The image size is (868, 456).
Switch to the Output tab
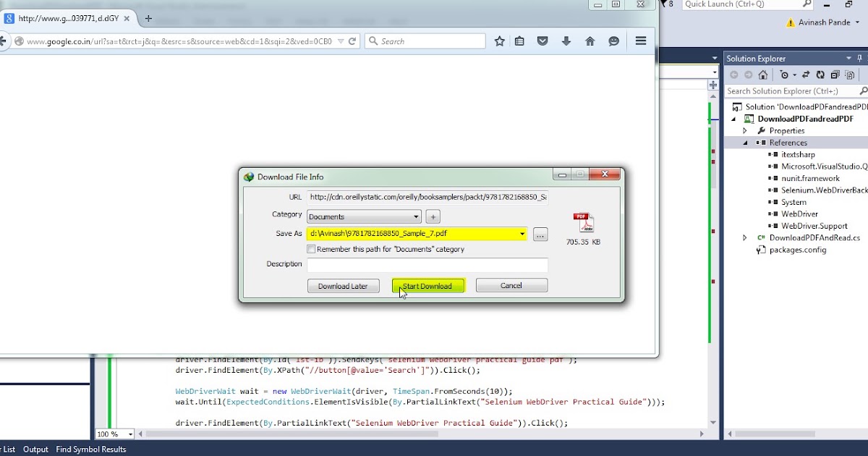[35, 449]
